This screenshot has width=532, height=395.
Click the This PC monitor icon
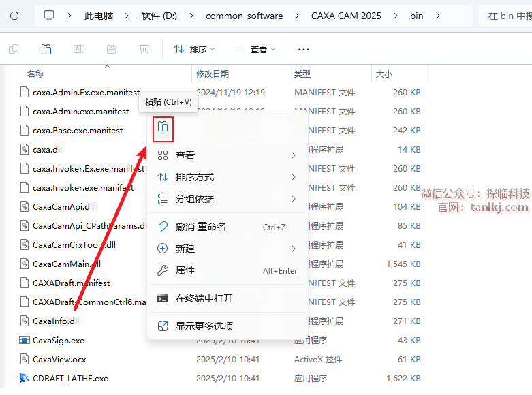(x=49, y=16)
